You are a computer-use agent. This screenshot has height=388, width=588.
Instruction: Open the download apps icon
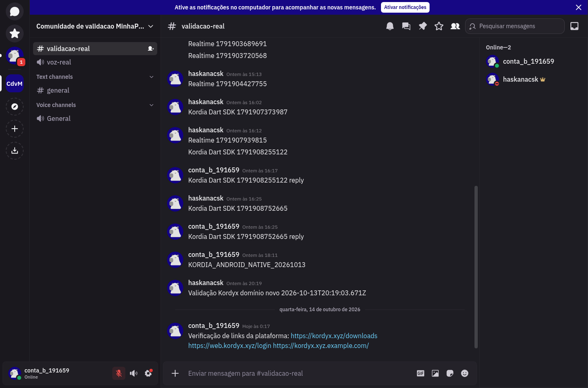pos(15,151)
